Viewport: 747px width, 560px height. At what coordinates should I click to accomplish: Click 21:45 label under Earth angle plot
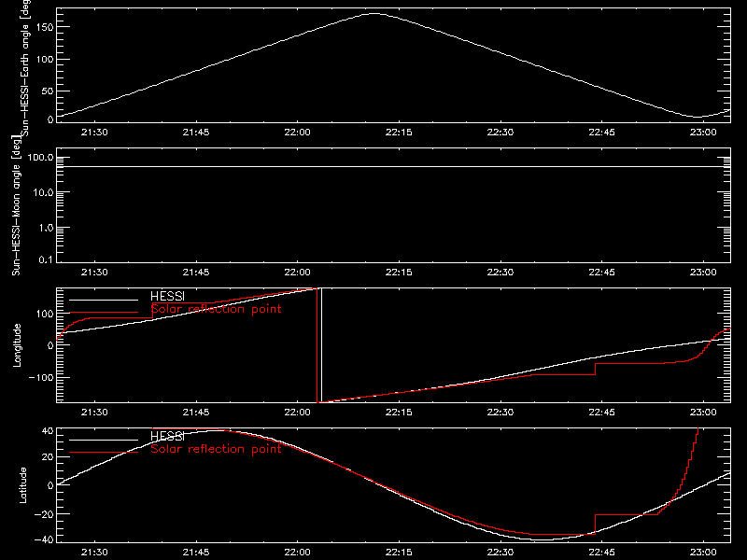196,133
